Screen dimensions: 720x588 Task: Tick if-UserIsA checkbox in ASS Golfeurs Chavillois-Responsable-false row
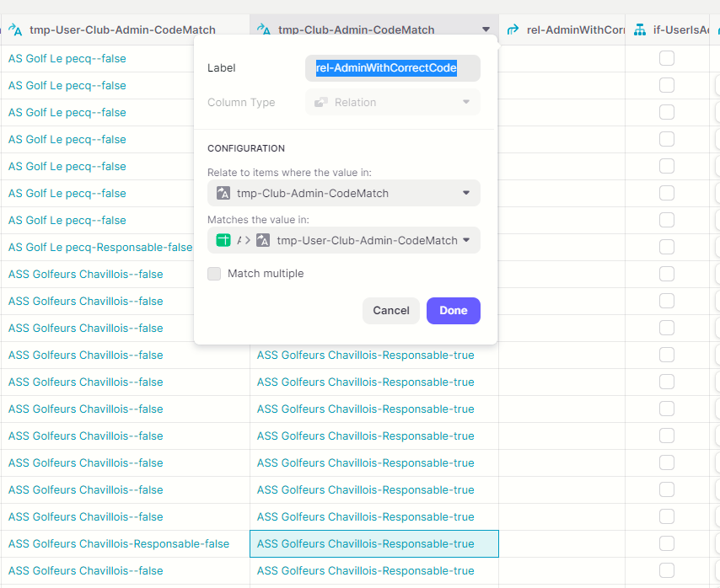coord(667,543)
